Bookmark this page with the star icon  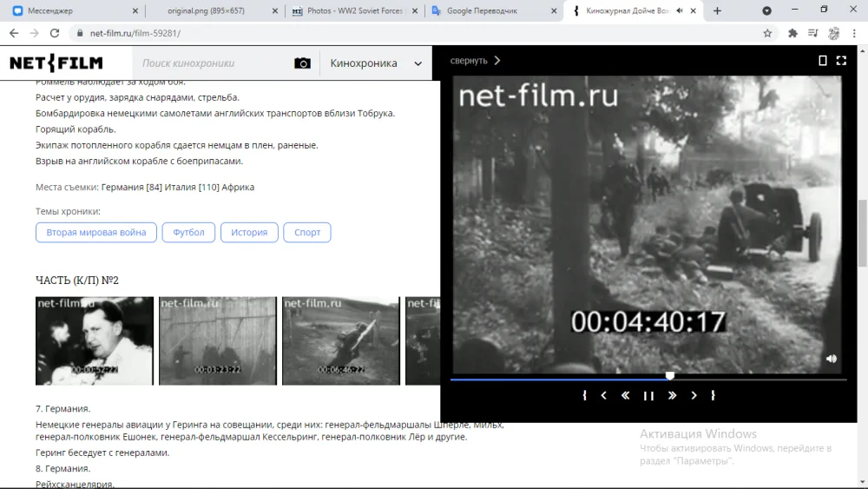pos(767,33)
